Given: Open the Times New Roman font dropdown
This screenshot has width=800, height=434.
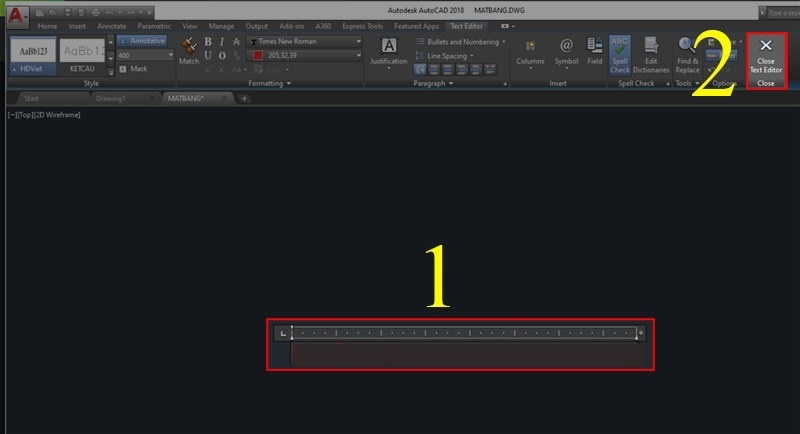Looking at the screenshot, I should [305, 41].
